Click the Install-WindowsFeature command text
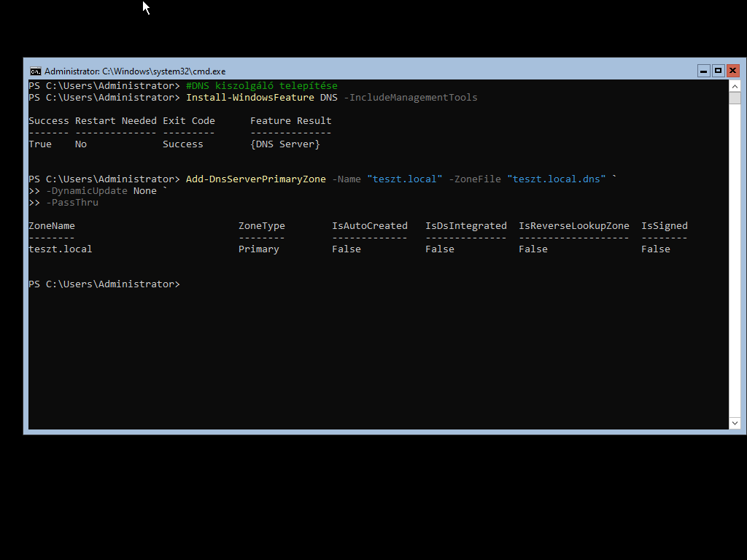This screenshot has height=560, width=747. tap(249, 98)
